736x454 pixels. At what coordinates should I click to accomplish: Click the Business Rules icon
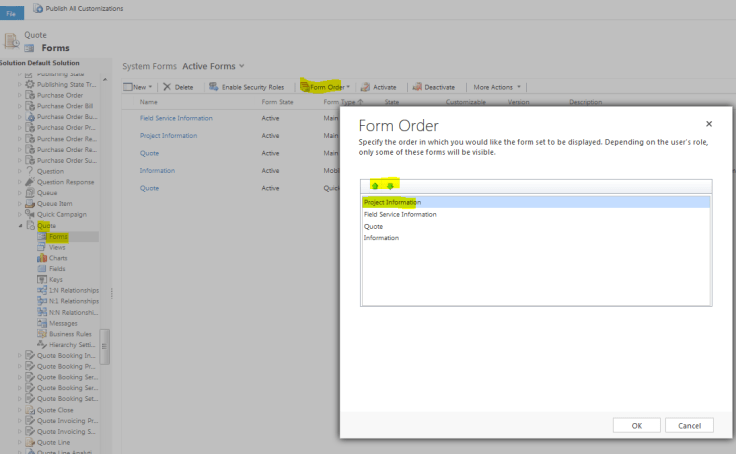(x=42, y=333)
